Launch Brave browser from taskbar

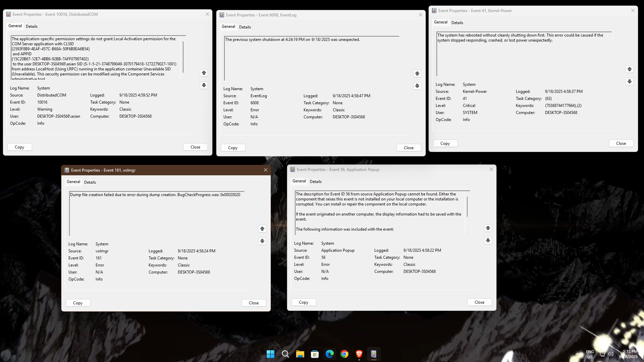point(359,354)
